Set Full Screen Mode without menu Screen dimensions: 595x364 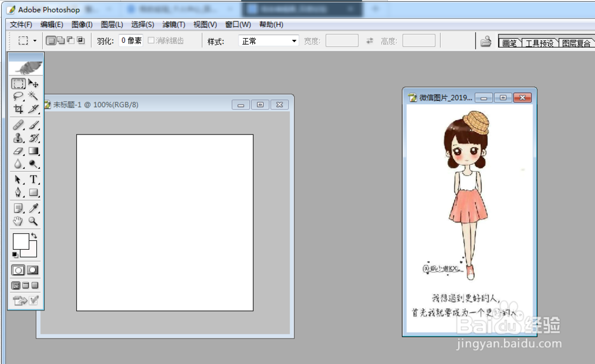click(35, 285)
